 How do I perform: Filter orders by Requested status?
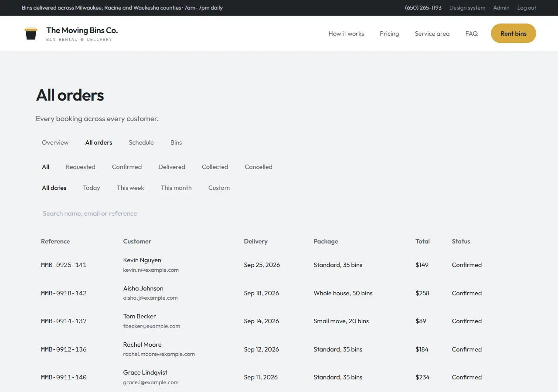[x=81, y=167]
